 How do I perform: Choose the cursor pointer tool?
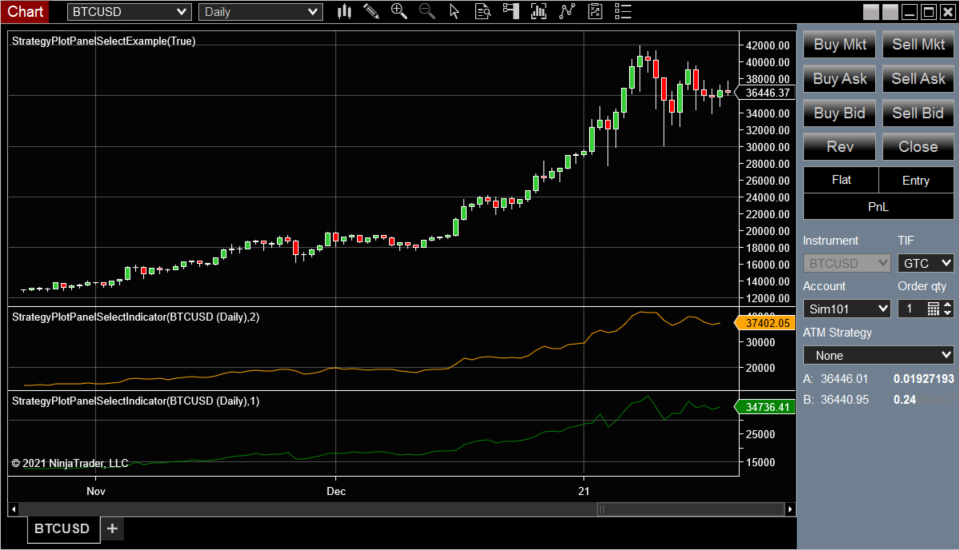click(454, 12)
